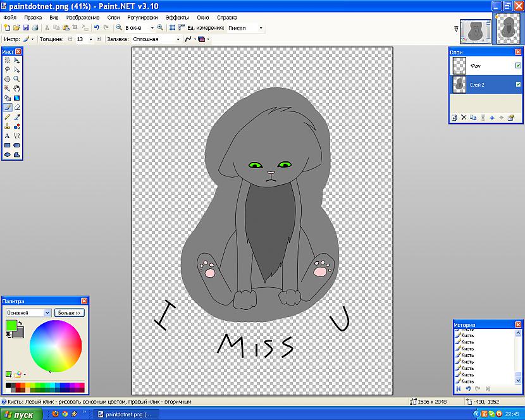Open the brush width dropdown

[90, 39]
